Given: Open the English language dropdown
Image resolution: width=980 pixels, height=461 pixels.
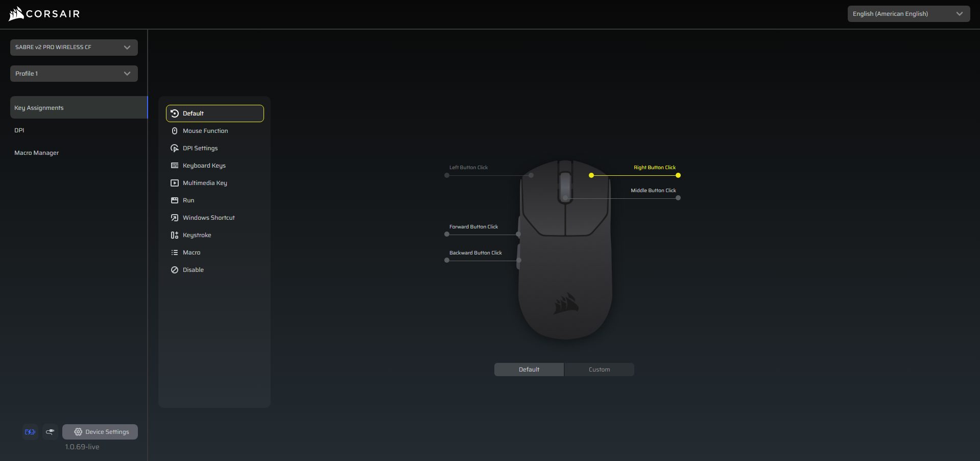Looking at the screenshot, I should point(909,14).
